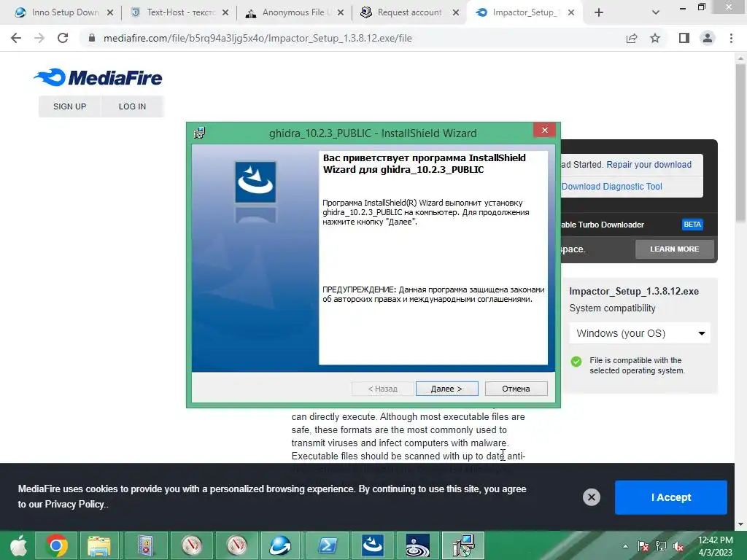Open Chrome profile avatar
This screenshot has height=560, width=747.
tap(708, 38)
